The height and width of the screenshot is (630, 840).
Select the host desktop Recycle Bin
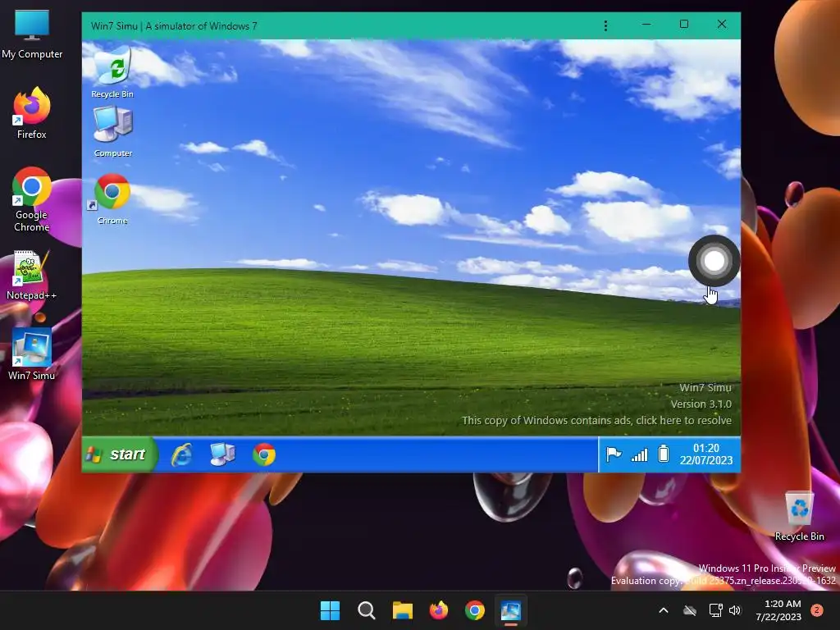click(x=799, y=517)
